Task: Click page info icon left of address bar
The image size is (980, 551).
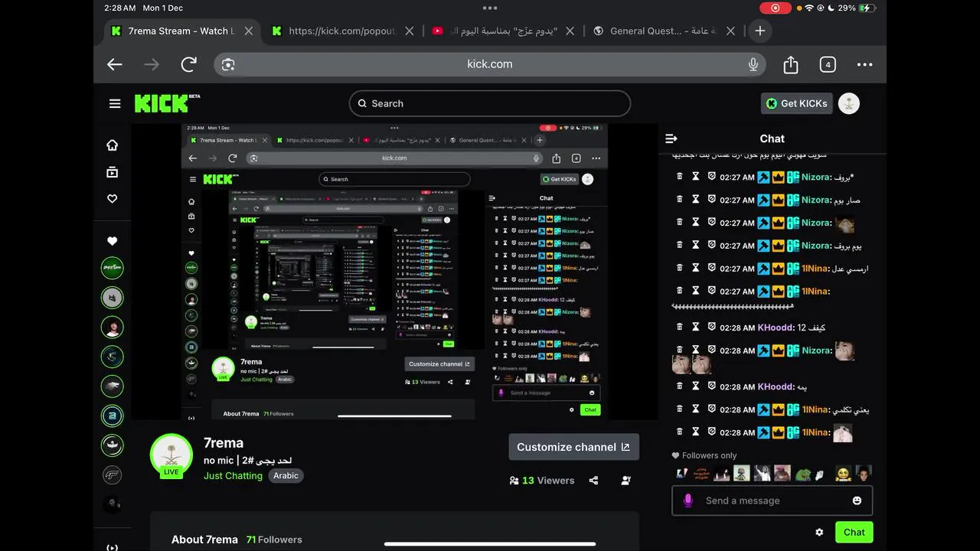Action: coord(228,64)
